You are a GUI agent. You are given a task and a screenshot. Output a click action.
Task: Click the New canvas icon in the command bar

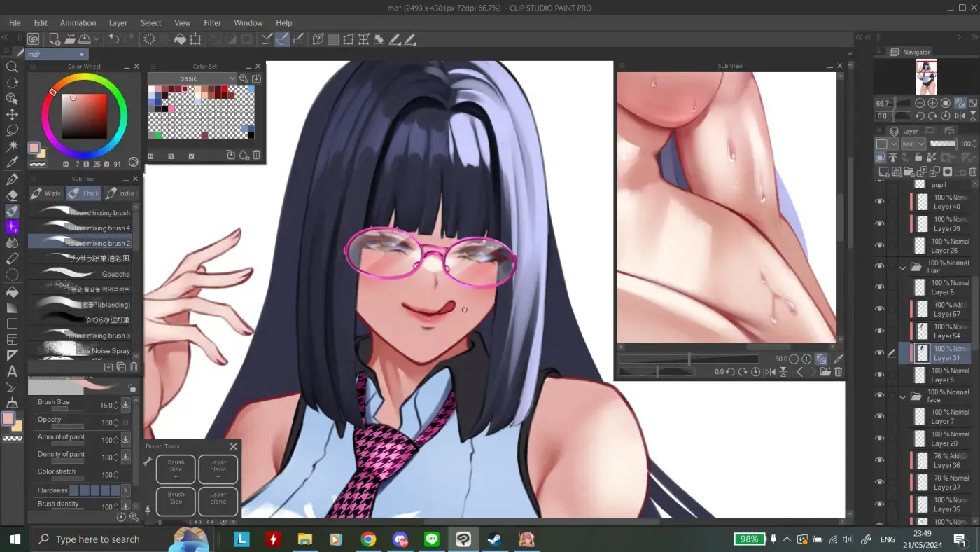coord(54,39)
